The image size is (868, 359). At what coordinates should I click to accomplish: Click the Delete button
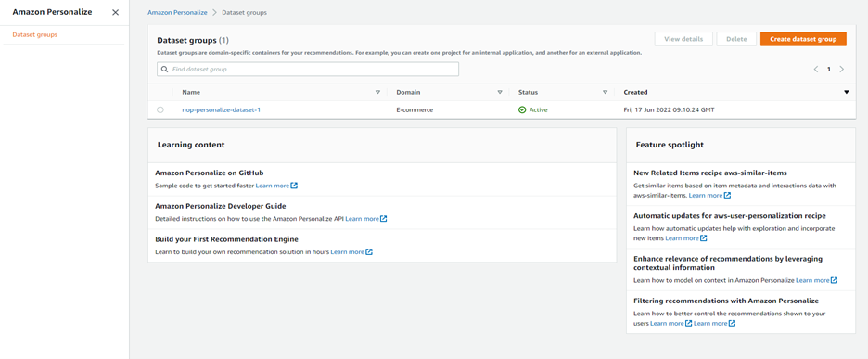(x=736, y=39)
